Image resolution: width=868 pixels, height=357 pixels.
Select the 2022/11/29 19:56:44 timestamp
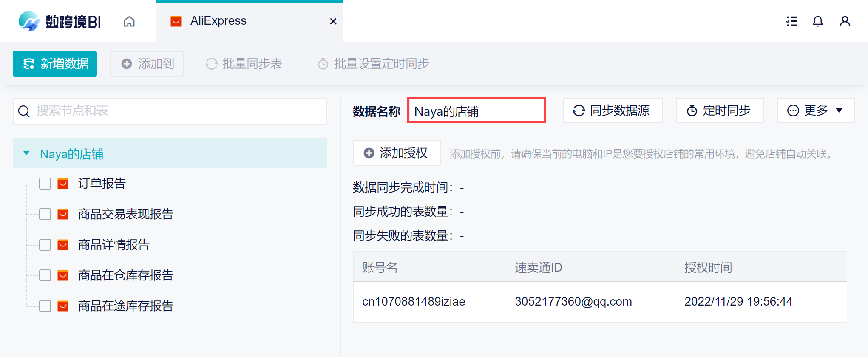(738, 301)
